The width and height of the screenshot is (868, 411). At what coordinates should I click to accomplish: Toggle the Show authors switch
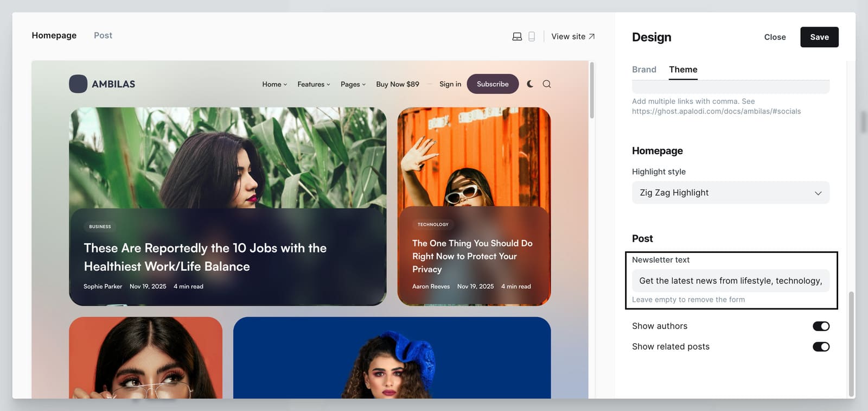tap(820, 326)
